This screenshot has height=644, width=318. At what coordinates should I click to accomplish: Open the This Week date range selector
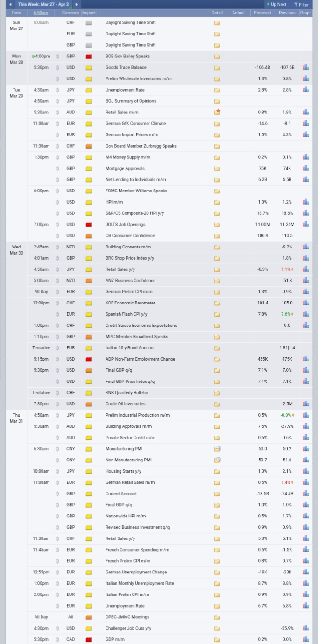coord(43,4)
